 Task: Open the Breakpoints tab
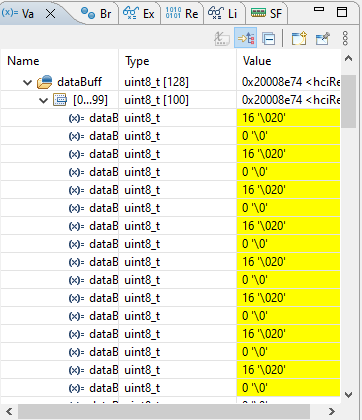[96, 14]
